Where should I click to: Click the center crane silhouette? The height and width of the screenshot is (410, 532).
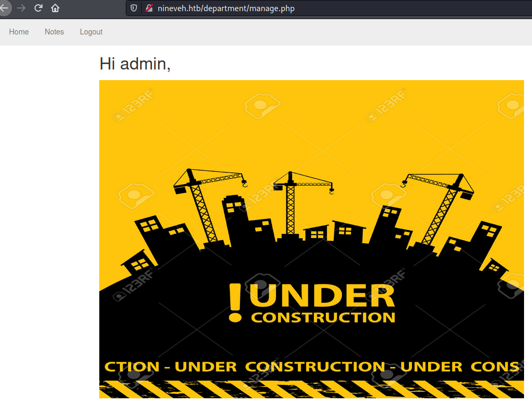[290, 204]
